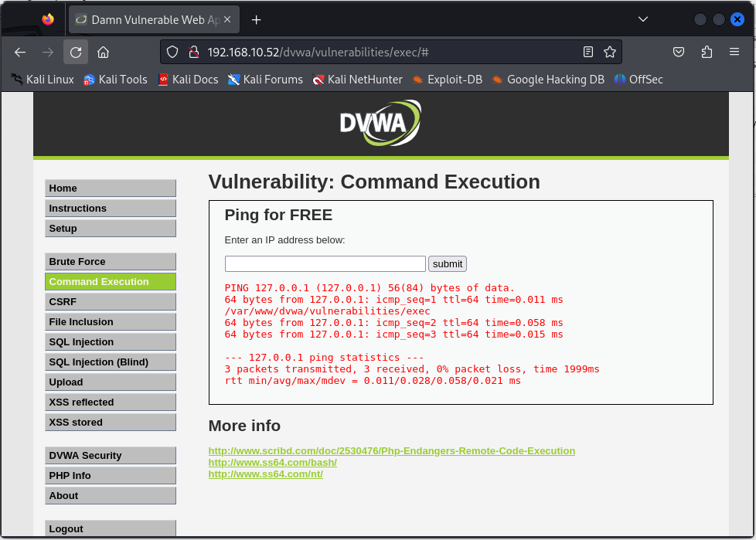Open the ss64.com/bash link
The width and height of the screenshot is (756, 540).
point(272,463)
